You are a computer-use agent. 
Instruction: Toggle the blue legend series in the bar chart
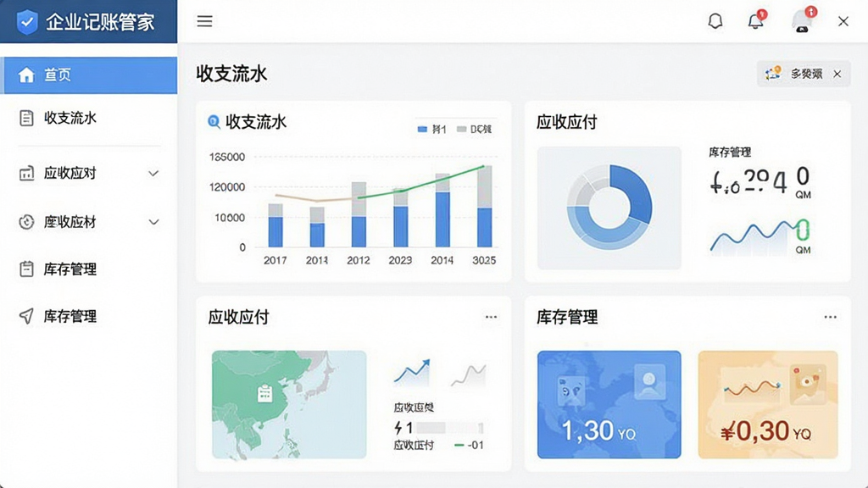(x=431, y=129)
